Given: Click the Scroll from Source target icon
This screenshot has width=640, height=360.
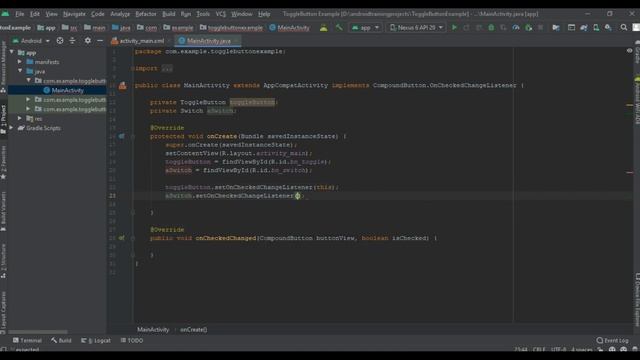Looking at the screenshot, I should point(60,40).
